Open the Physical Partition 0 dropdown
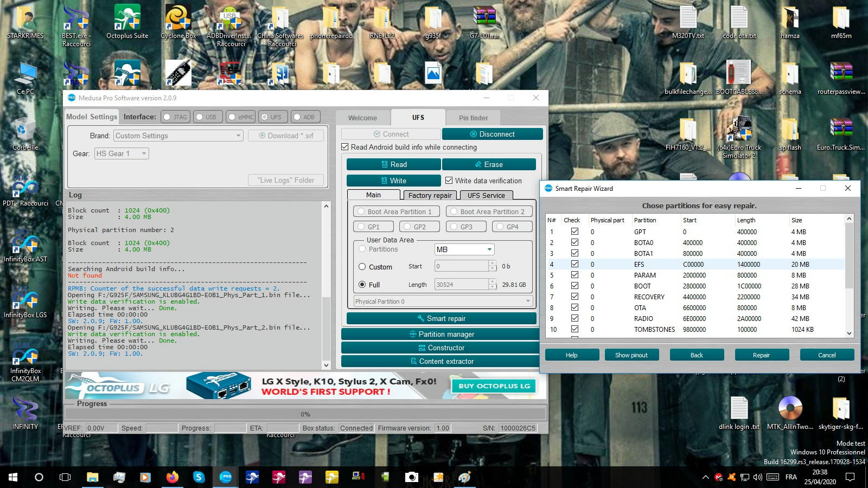This screenshot has width=868, height=488. 527,301
